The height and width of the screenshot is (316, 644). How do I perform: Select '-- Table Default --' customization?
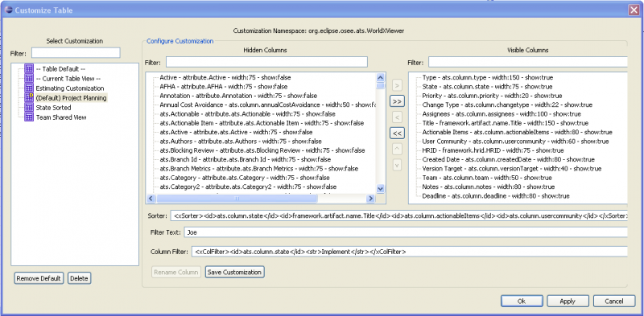[x=60, y=69]
